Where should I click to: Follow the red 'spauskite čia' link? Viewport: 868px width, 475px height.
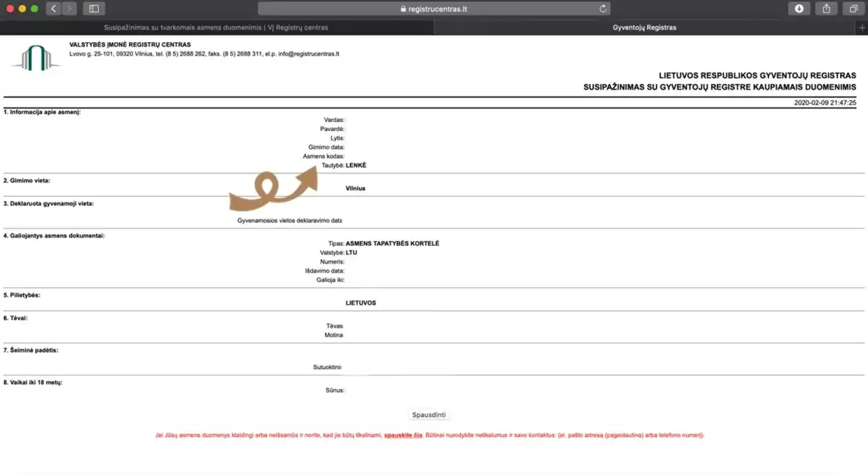pyautogui.click(x=403, y=435)
